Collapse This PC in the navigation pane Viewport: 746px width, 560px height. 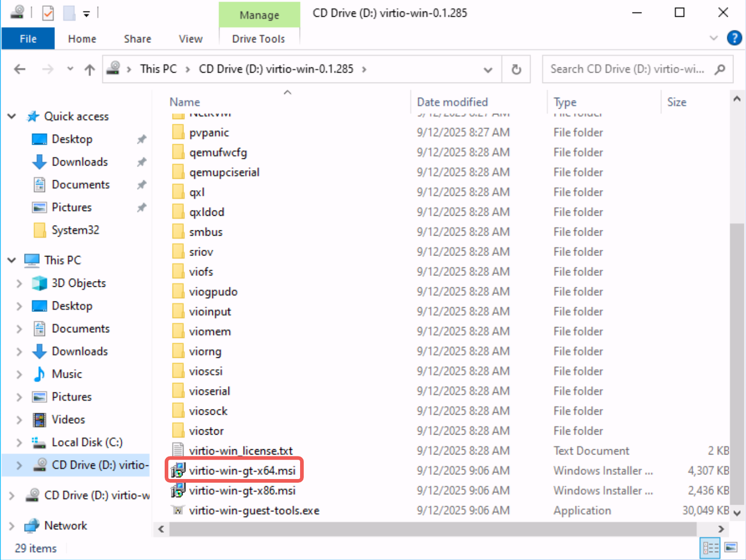tap(10, 260)
